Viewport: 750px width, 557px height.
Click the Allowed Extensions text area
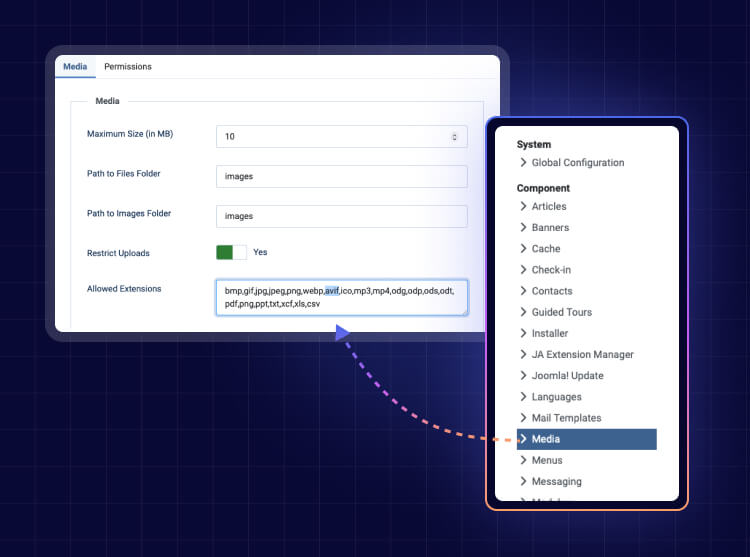pos(342,297)
